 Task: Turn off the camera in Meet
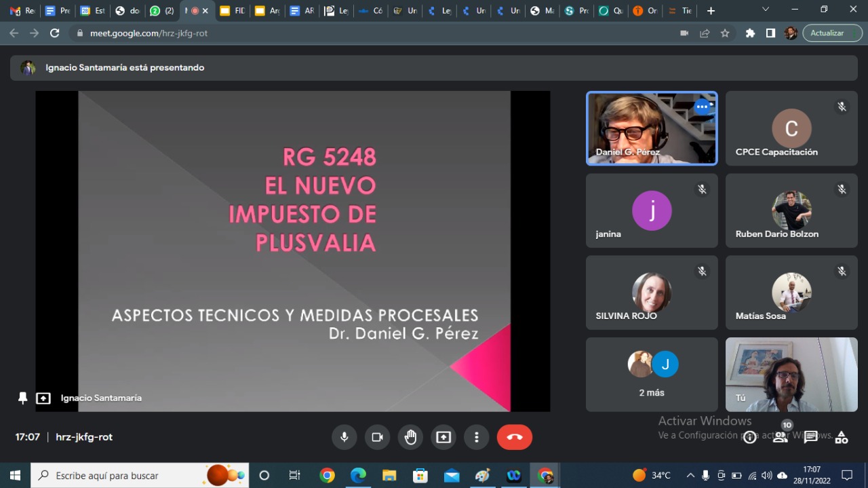[377, 437]
